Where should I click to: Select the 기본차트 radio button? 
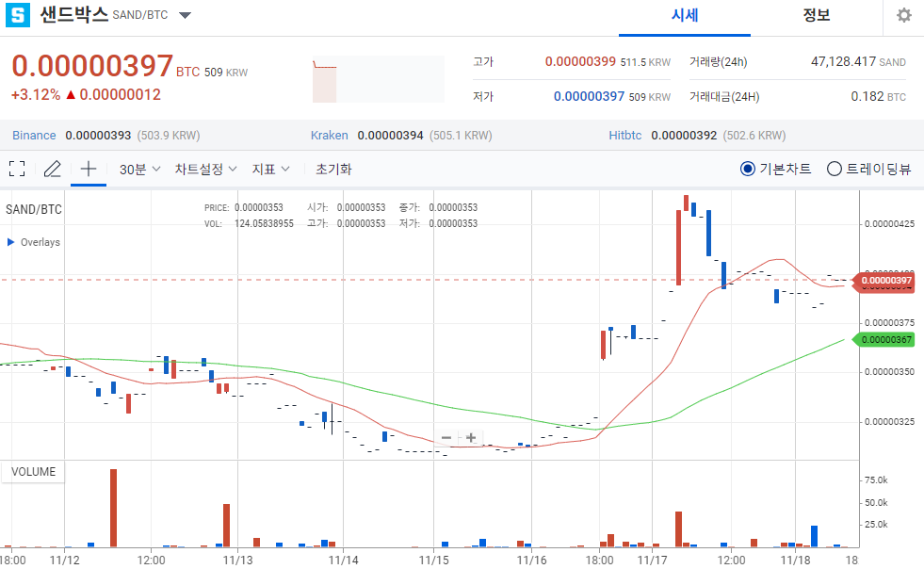[747, 170]
